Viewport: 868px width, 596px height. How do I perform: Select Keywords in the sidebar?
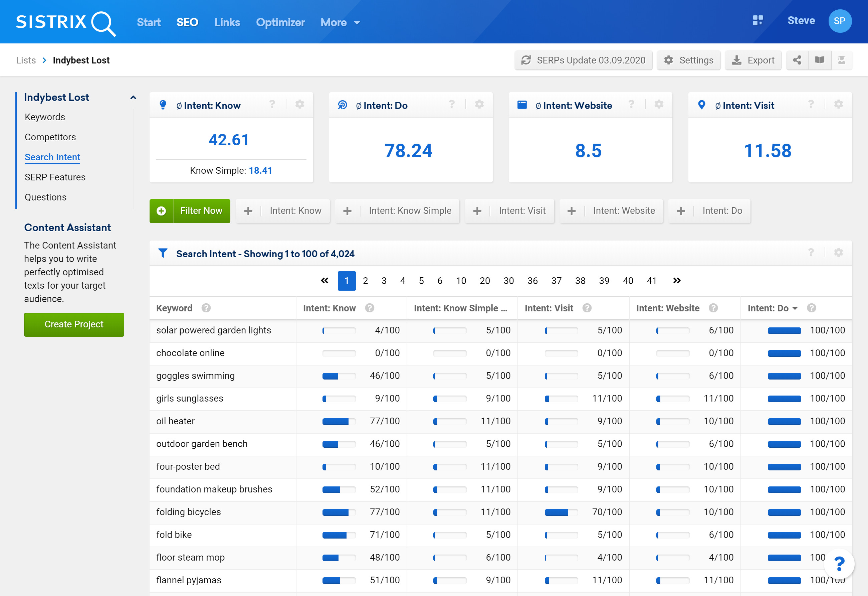45,117
